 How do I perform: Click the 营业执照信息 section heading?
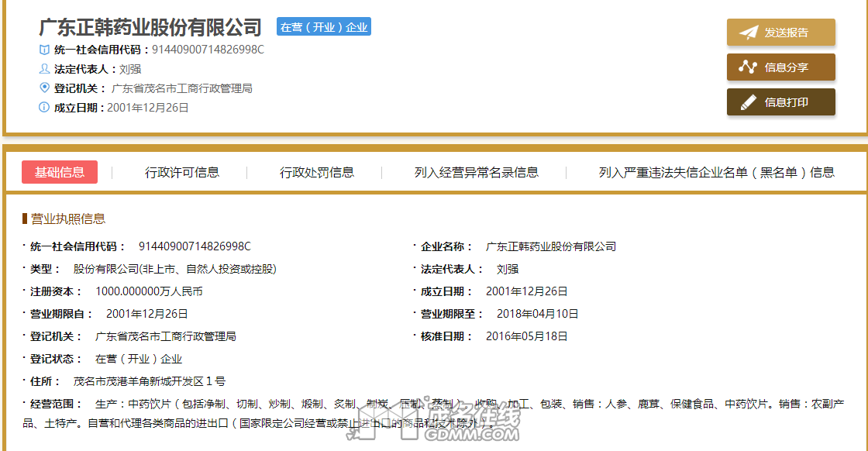click(67, 219)
